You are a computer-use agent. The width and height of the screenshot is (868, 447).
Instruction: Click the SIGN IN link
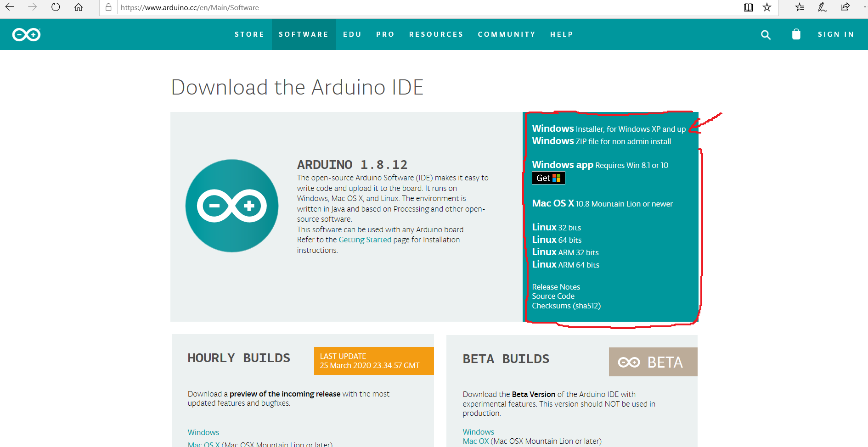(836, 34)
